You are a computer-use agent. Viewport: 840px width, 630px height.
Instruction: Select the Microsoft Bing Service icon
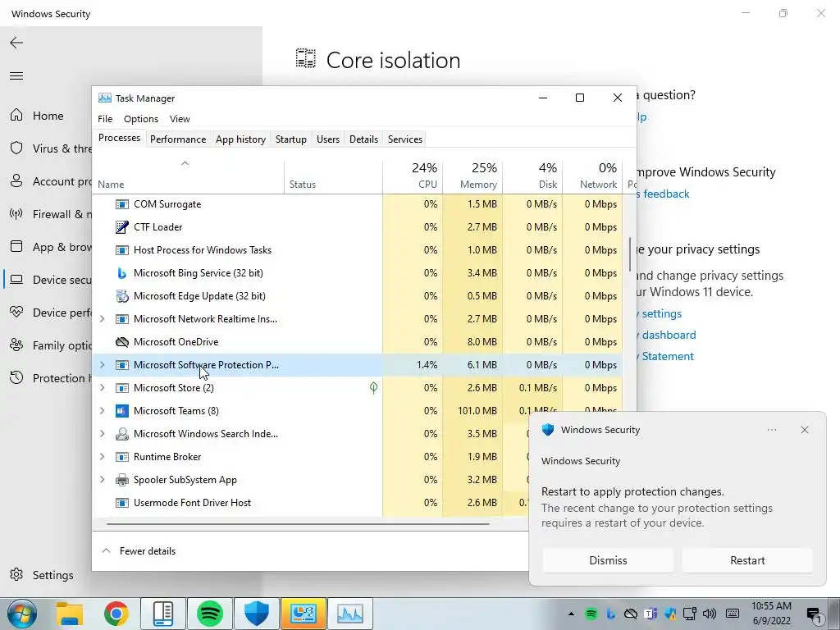click(x=122, y=273)
